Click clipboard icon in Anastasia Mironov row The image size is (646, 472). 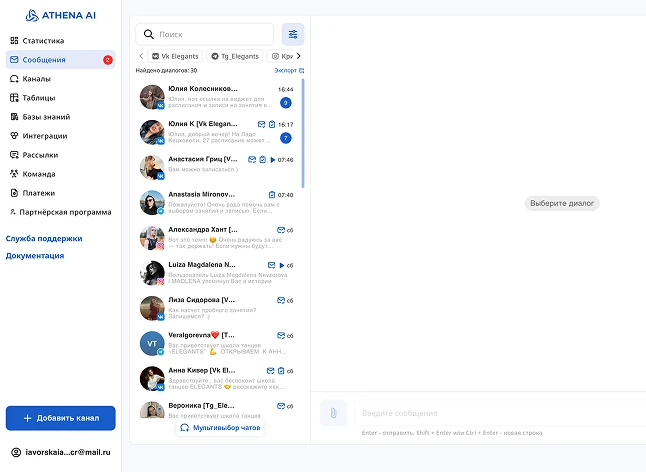271,194
